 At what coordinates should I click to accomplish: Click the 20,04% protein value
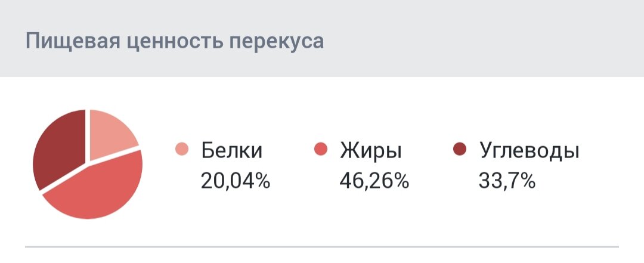pyautogui.click(x=236, y=181)
